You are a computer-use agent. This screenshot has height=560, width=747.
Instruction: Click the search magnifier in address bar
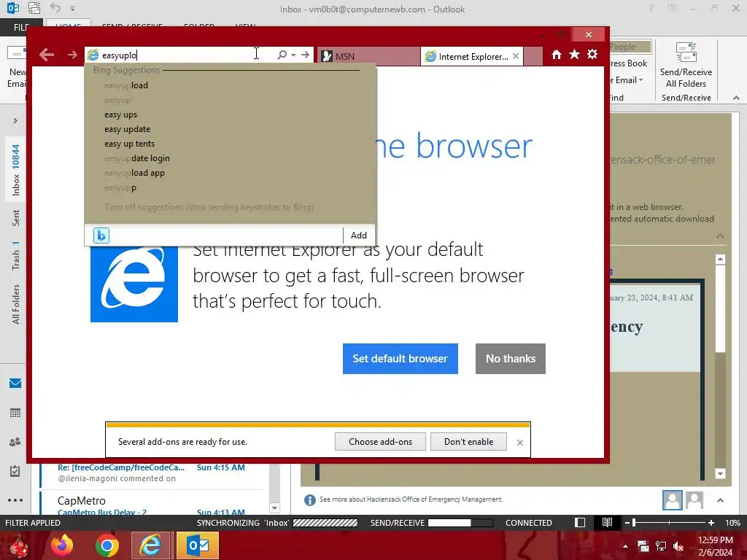click(x=282, y=55)
